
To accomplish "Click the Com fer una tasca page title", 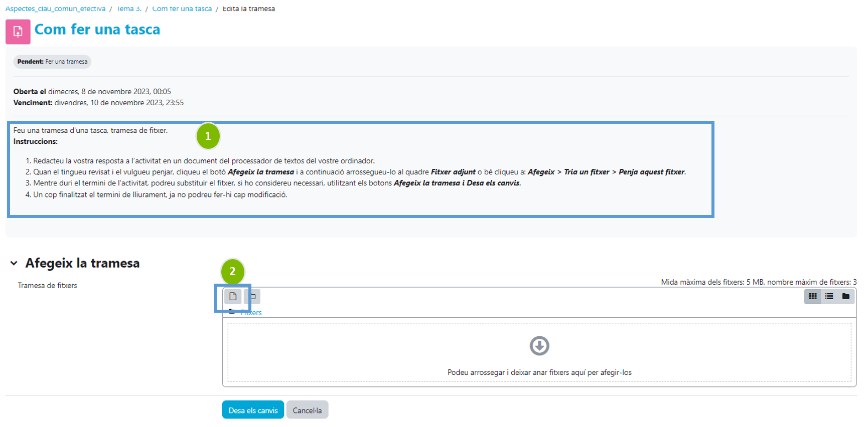I will (x=97, y=30).
